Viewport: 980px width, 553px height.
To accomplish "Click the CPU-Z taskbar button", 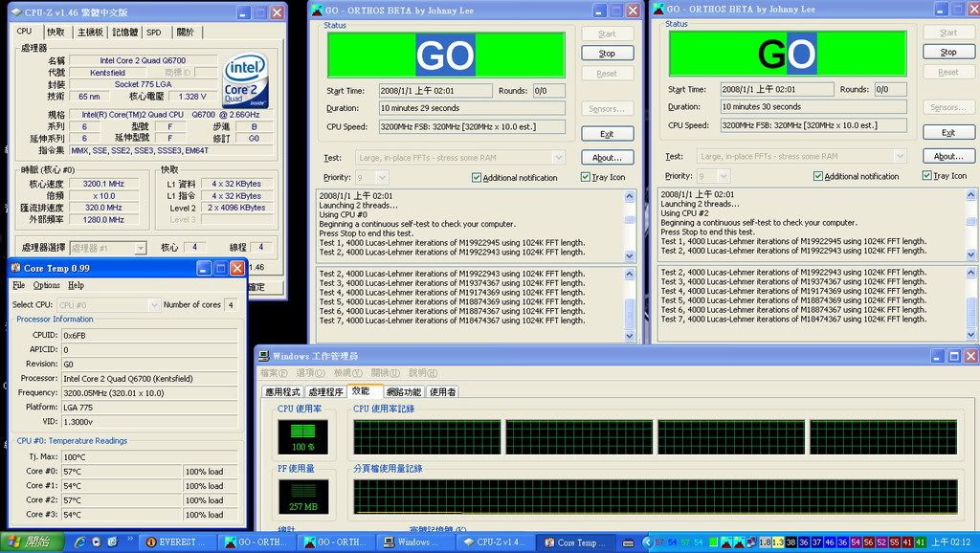I will click(x=496, y=542).
